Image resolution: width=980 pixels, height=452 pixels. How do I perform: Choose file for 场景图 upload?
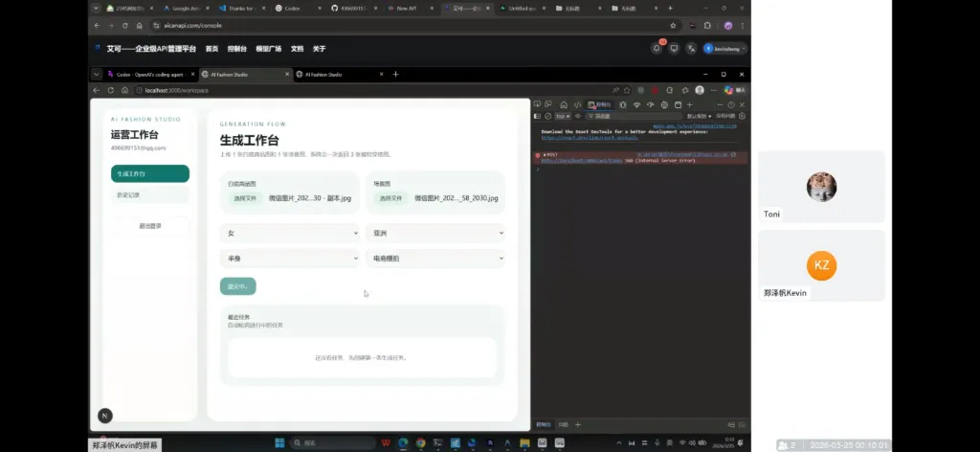point(390,198)
